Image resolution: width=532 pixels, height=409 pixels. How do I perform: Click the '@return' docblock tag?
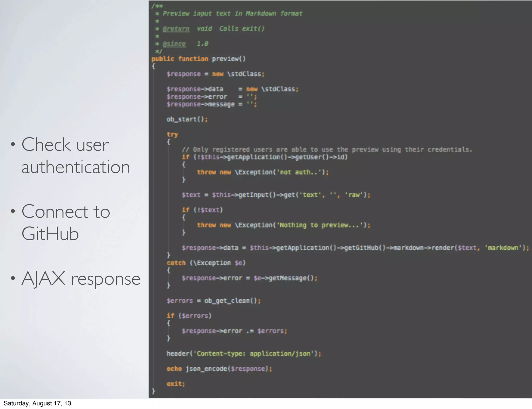pos(176,29)
